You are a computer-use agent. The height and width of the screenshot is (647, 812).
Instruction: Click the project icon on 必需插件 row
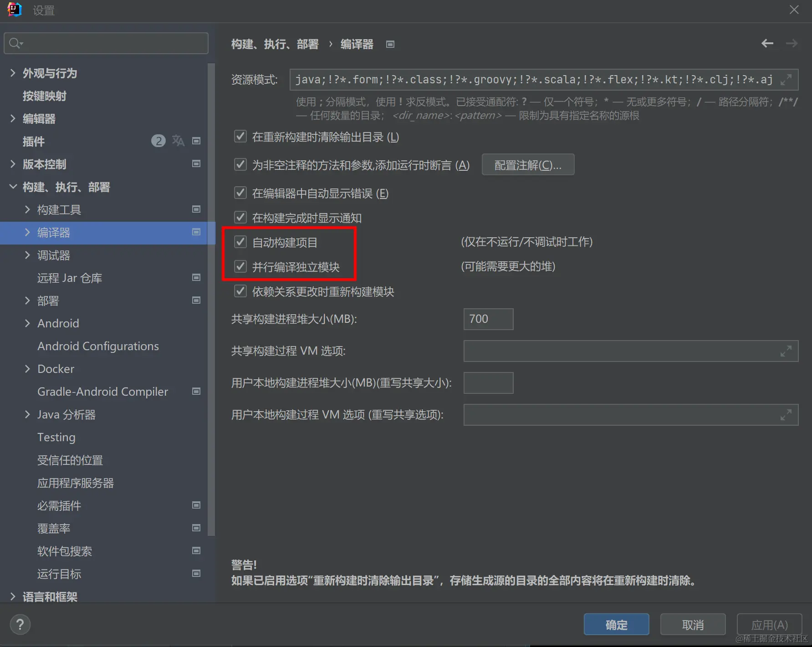click(196, 505)
